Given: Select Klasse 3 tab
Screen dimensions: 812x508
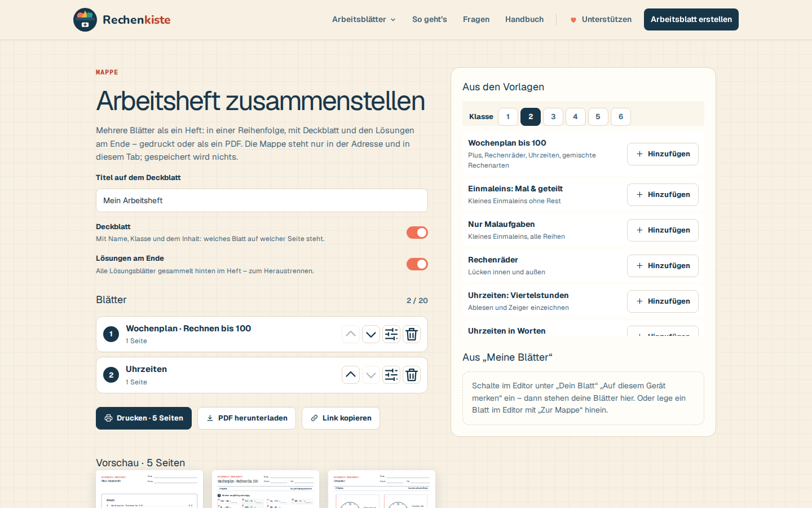Looking at the screenshot, I should 553,117.
